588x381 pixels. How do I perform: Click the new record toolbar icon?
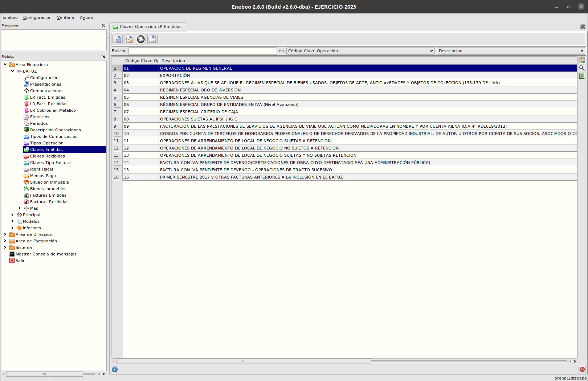click(x=118, y=39)
